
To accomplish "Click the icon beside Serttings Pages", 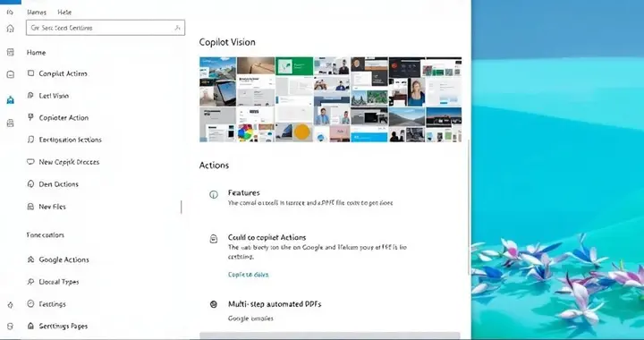I will 30,326.
